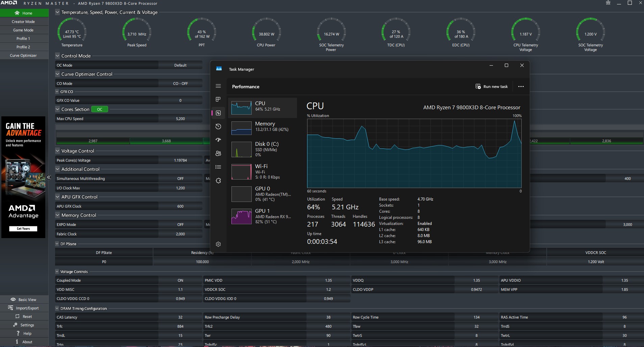
Task: Open Startup apps icon in Task Manager
Action: pos(218,140)
